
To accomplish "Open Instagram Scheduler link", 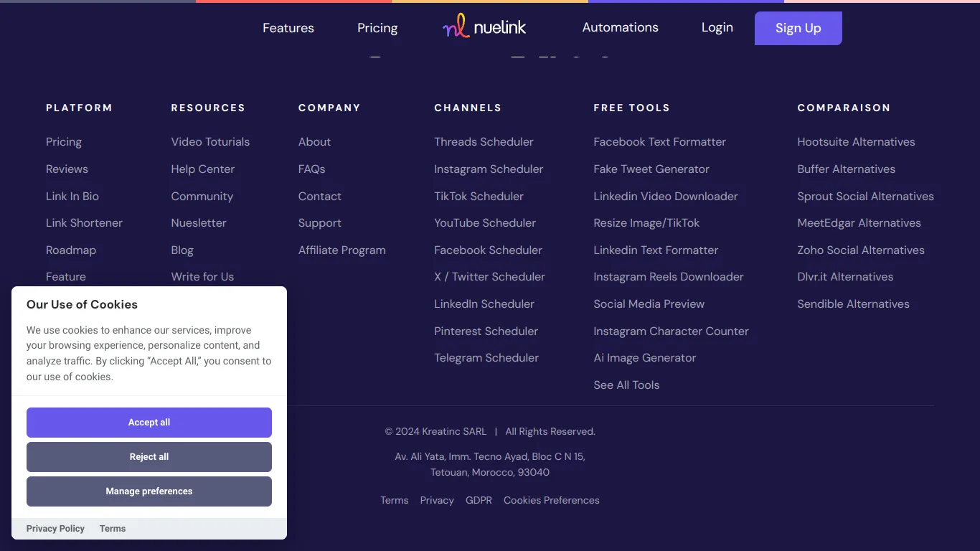I will [489, 169].
